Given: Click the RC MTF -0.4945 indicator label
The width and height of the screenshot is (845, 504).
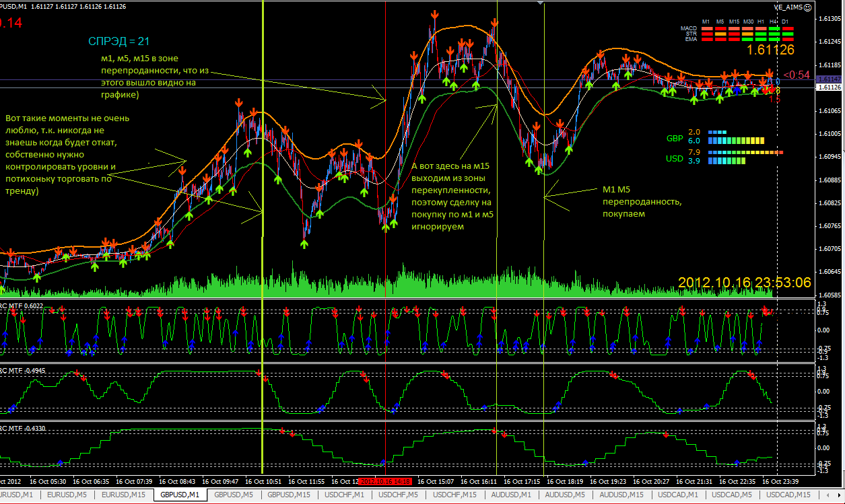Looking at the screenshot, I should [x=22, y=370].
